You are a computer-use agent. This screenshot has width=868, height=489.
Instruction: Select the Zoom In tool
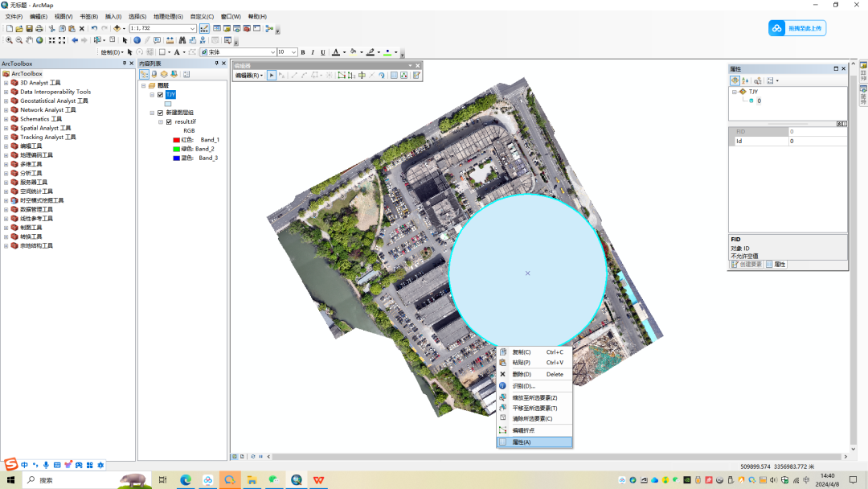pyautogui.click(x=9, y=40)
